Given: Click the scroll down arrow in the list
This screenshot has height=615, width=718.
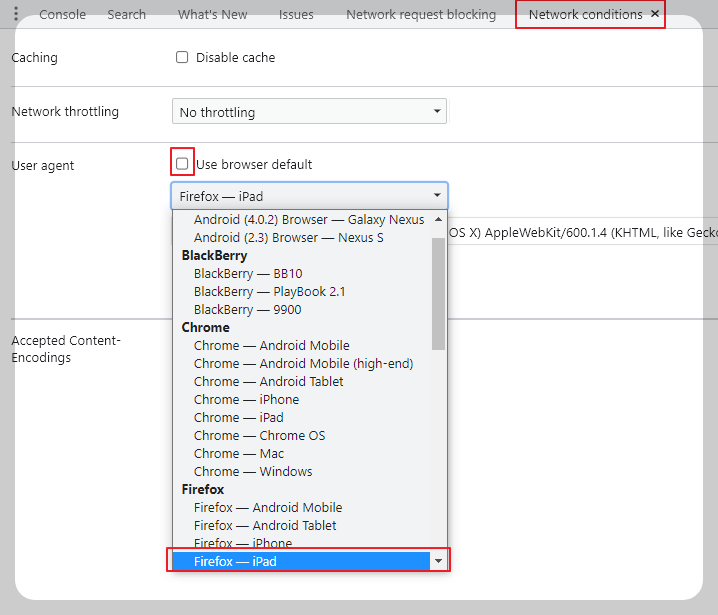Looking at the screenshot, I should coord(438,561).
